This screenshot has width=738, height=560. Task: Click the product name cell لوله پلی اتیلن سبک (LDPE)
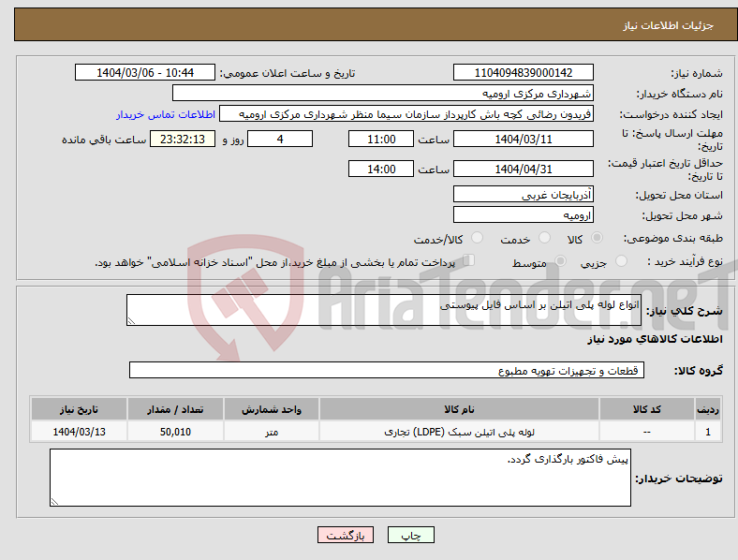pos(459,432)
